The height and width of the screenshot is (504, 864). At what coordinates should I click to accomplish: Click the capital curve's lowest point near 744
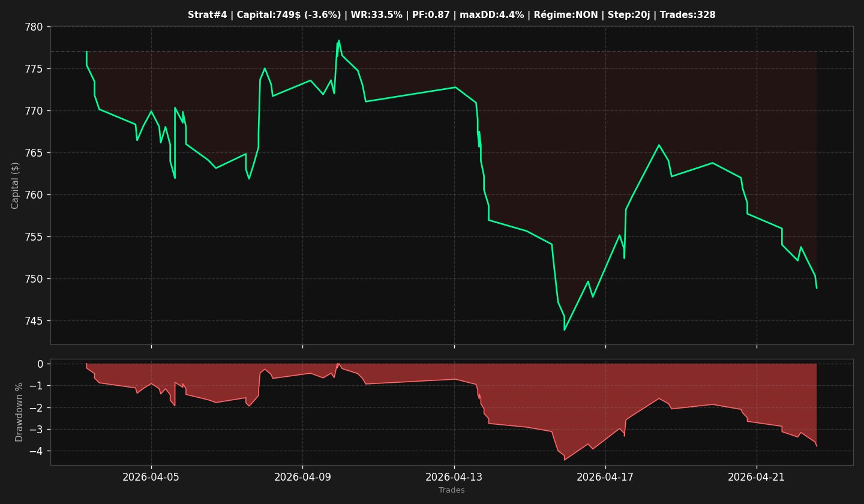[x=564, y=329]
